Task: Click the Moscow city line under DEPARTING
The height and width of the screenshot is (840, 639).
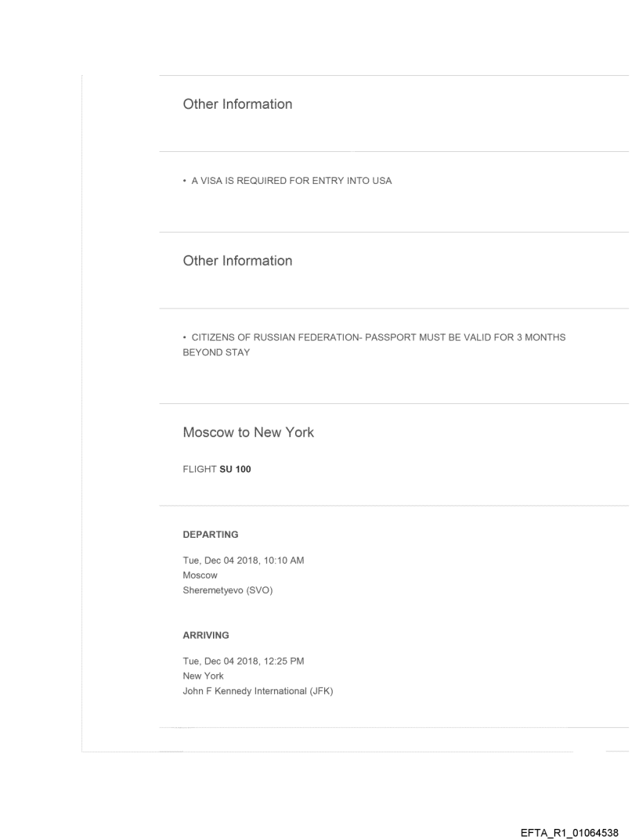Action: 200,575
